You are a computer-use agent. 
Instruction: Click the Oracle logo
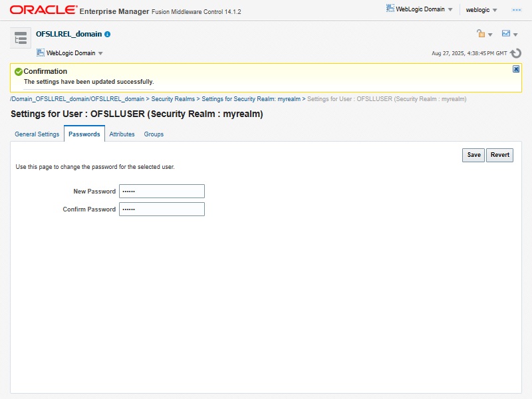(x=43, y=9)
